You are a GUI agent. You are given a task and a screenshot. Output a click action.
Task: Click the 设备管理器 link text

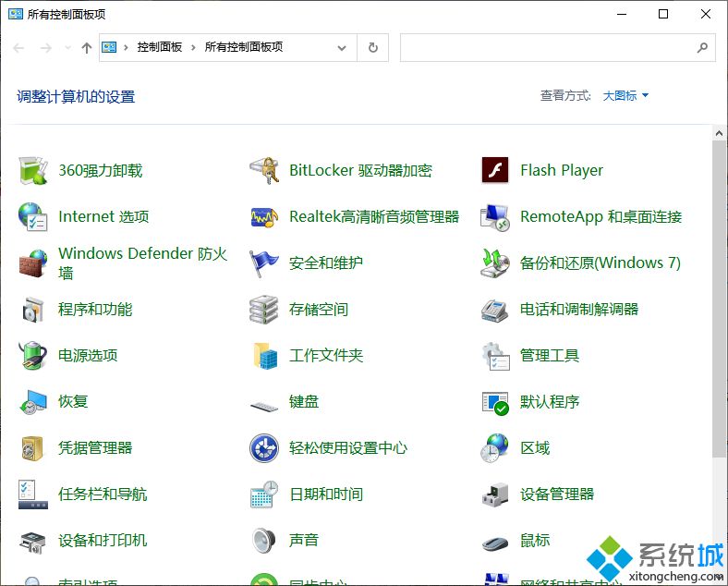click(x=557, y=494)
